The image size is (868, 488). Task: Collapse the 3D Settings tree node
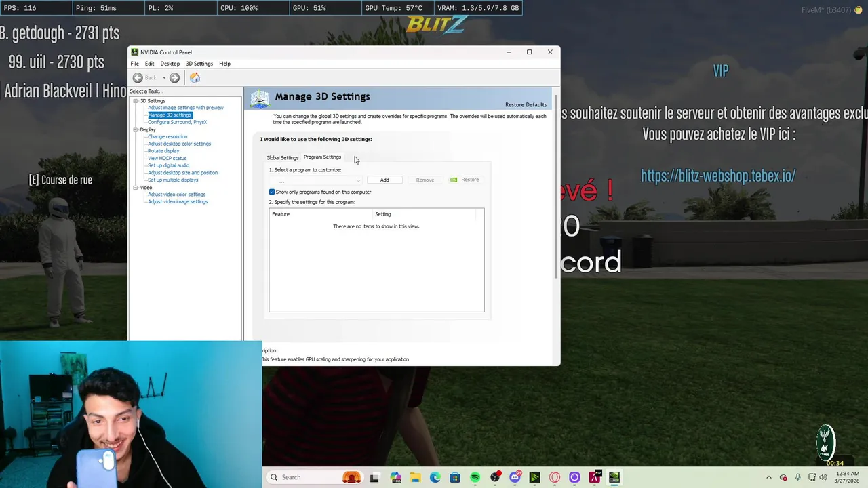tap(136, 101)
